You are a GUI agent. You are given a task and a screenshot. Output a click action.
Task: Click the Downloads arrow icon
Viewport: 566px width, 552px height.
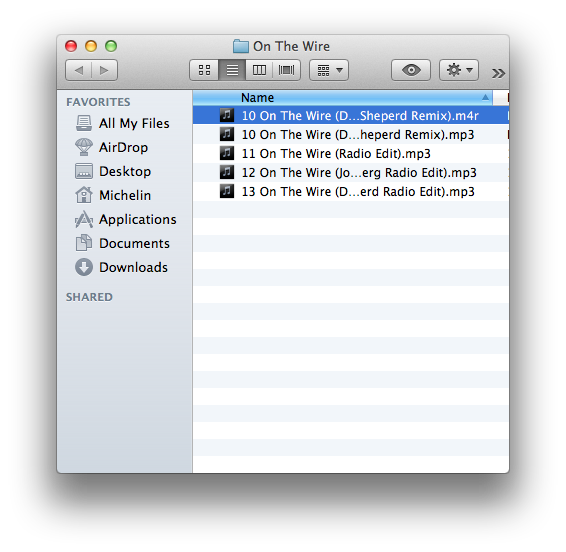84,267
